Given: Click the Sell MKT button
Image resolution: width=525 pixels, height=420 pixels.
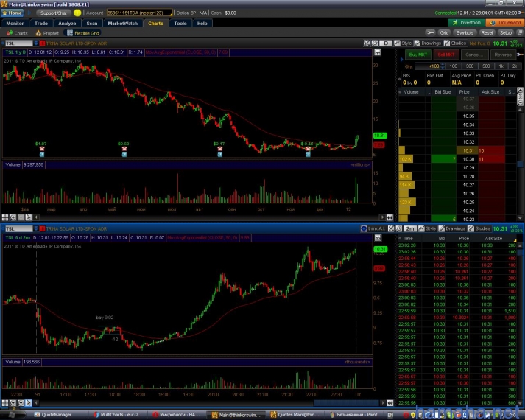Looking at the screenshot, I should 446,55.
